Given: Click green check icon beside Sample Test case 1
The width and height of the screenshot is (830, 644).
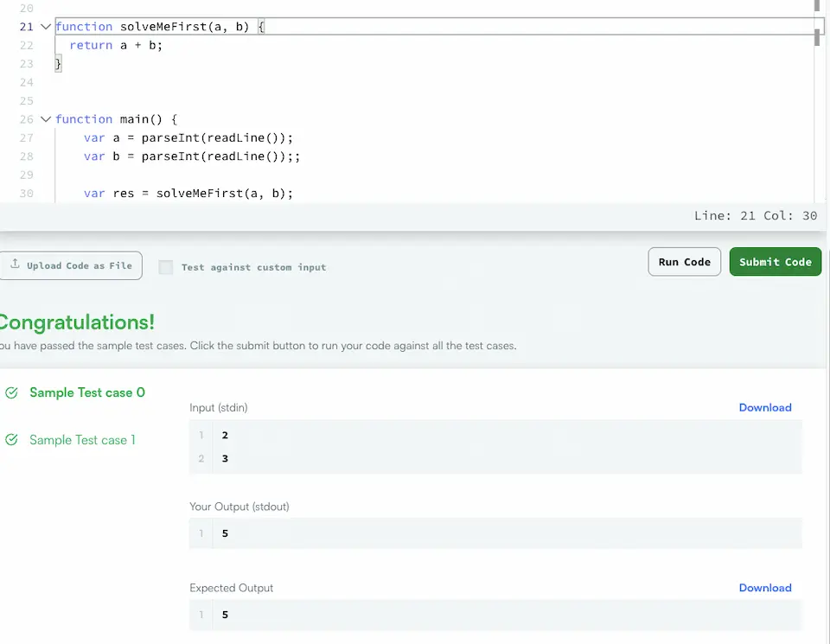Looking at the screenshot, I should (x=11, y=440).
